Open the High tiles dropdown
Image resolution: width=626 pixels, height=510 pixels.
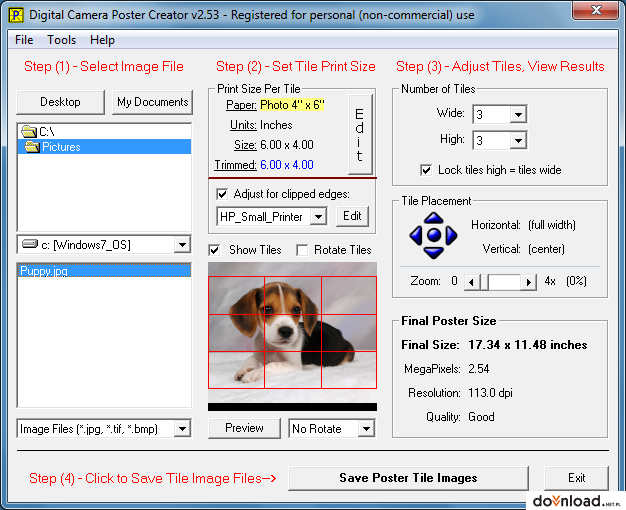click(518, 140)
